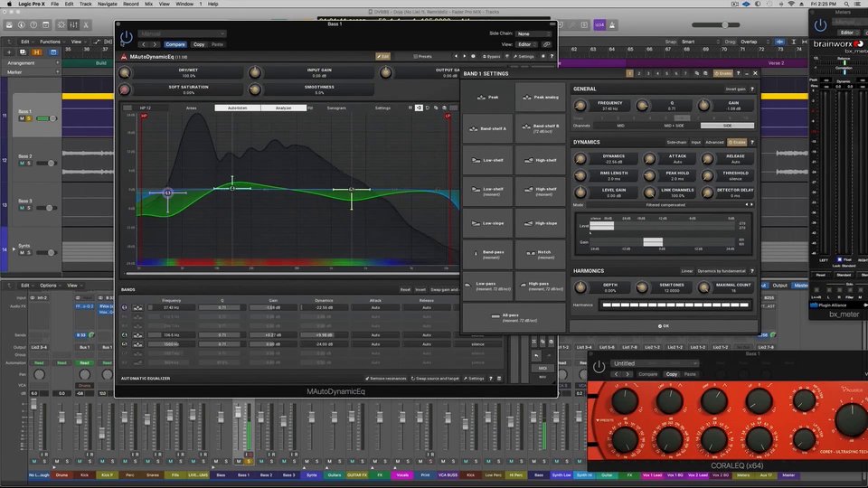
Task: Click the OK button in Band 1 Settings
Action: tap(664, 326)
